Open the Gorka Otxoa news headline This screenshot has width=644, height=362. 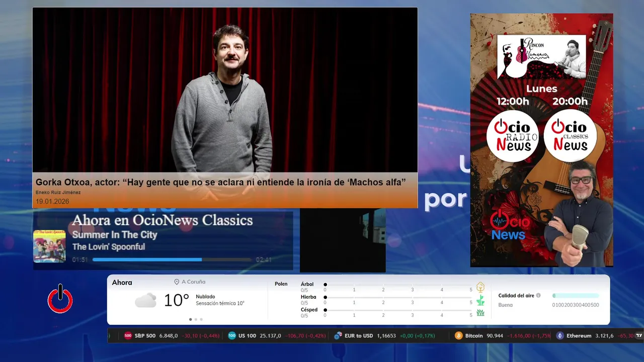(220, 182)
